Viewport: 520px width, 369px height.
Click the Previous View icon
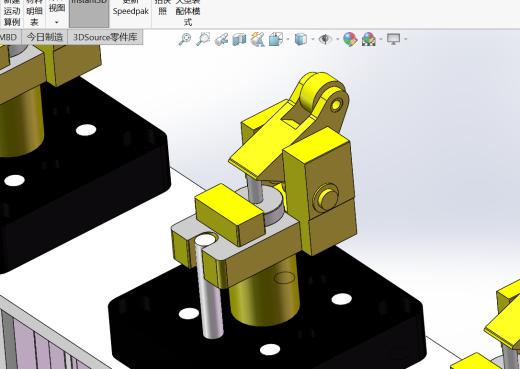coord(221,39)
